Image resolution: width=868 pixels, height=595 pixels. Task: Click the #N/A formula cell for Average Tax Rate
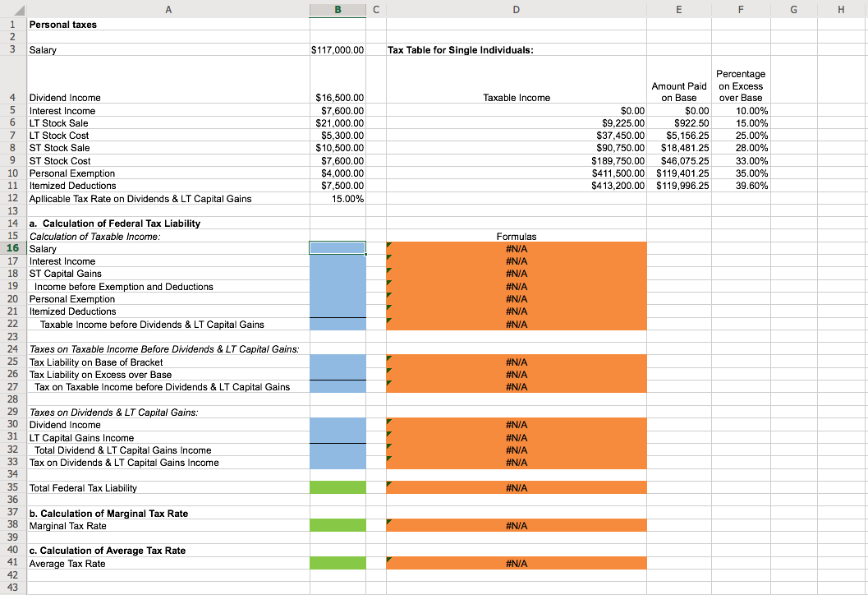[516, 563]
